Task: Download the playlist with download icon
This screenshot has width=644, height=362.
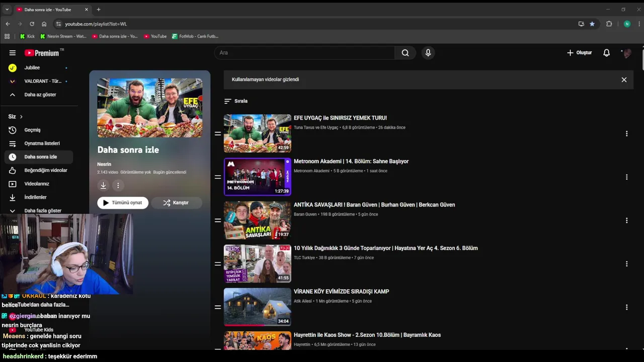Action: coord(103,186)
